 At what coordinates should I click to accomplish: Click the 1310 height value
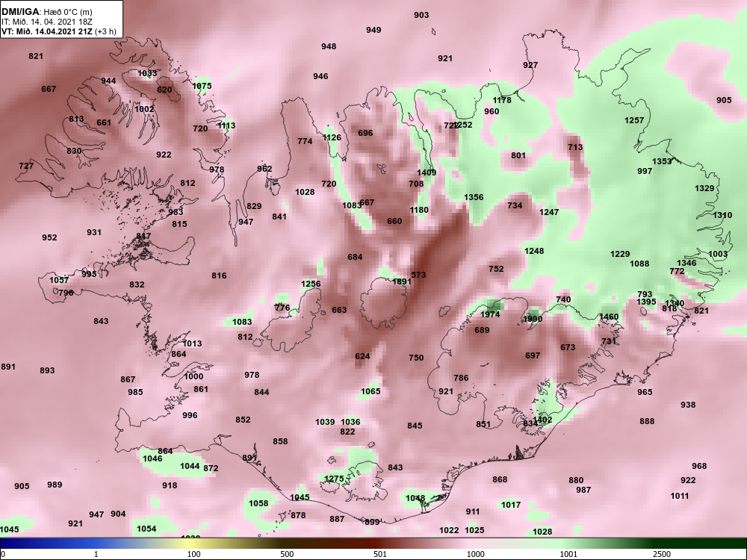722,215
